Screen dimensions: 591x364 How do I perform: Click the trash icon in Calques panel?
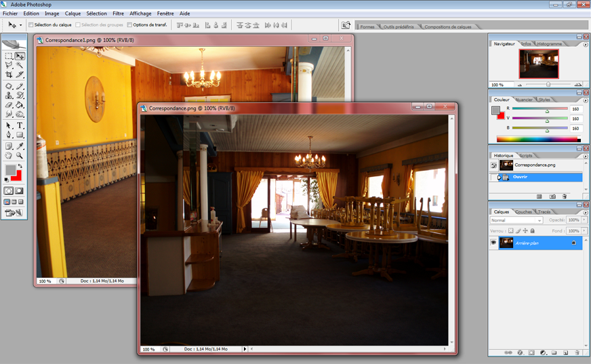coord(577,352)
